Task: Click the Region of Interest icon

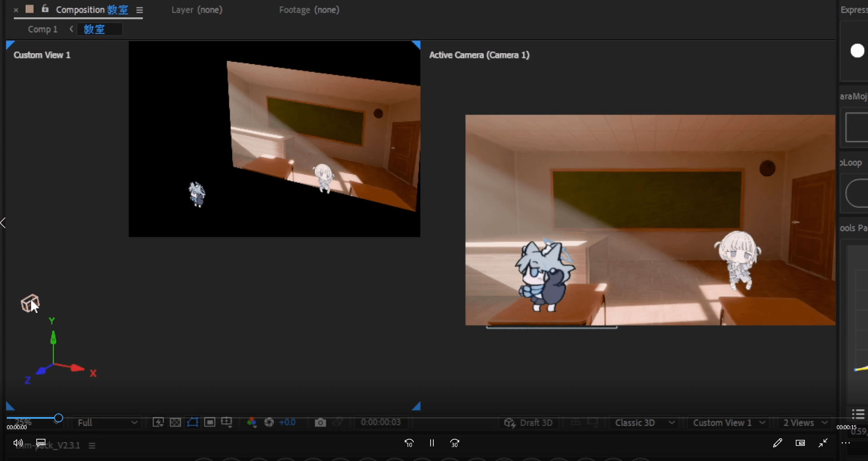Action: [209, 422]
